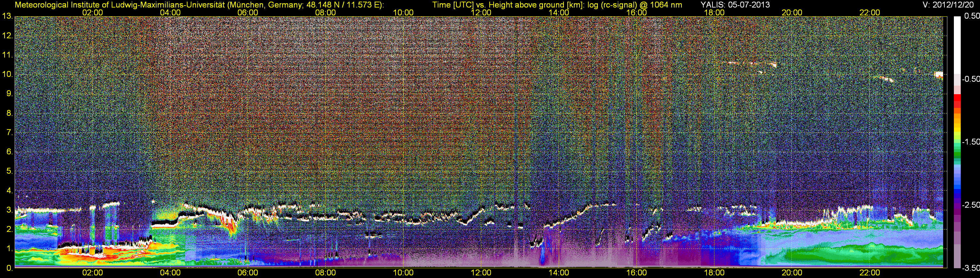This screenshot has height=278, width=980.
Task: Click the 9 km height axis label
Action: pyautogui.click(x=9, y=94)
